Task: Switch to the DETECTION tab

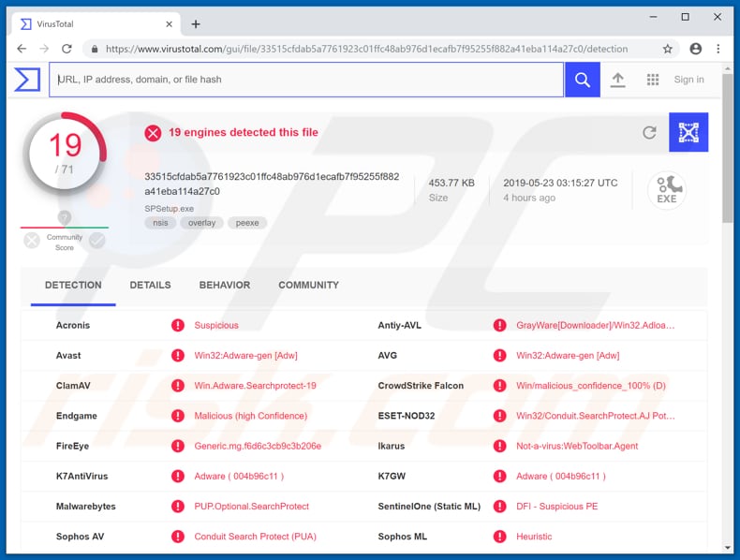Action: click(73, 285)
